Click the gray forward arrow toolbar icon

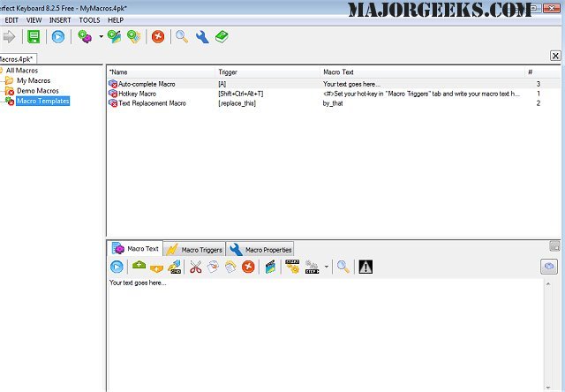point(9,37)
